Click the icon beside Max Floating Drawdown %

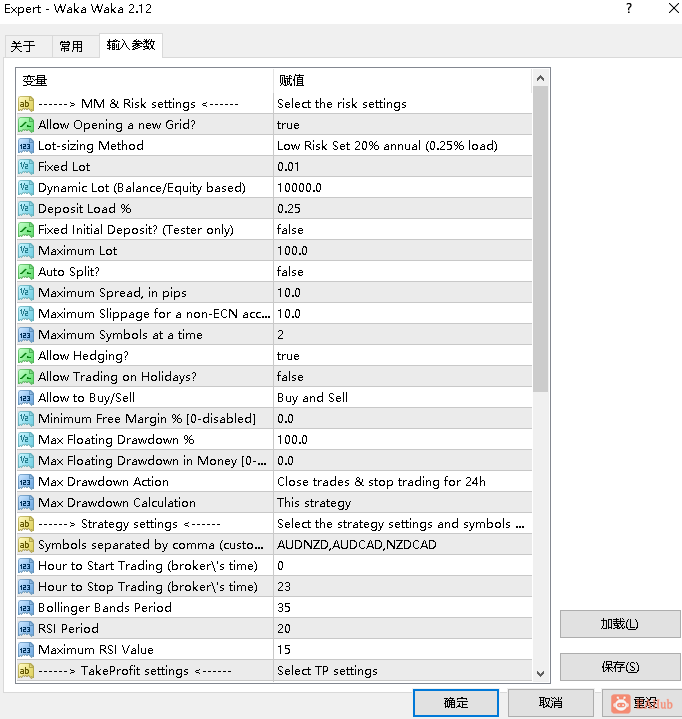[26, 440]
